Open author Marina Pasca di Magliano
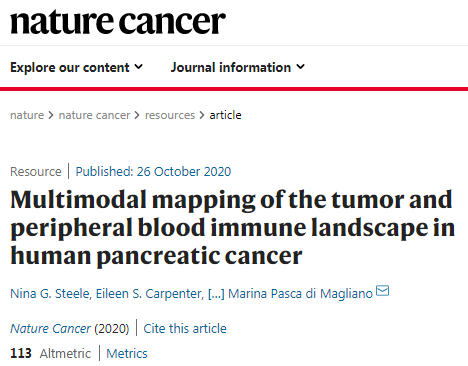Viewport: 468px width, 366px height. [x=300, y=294]
